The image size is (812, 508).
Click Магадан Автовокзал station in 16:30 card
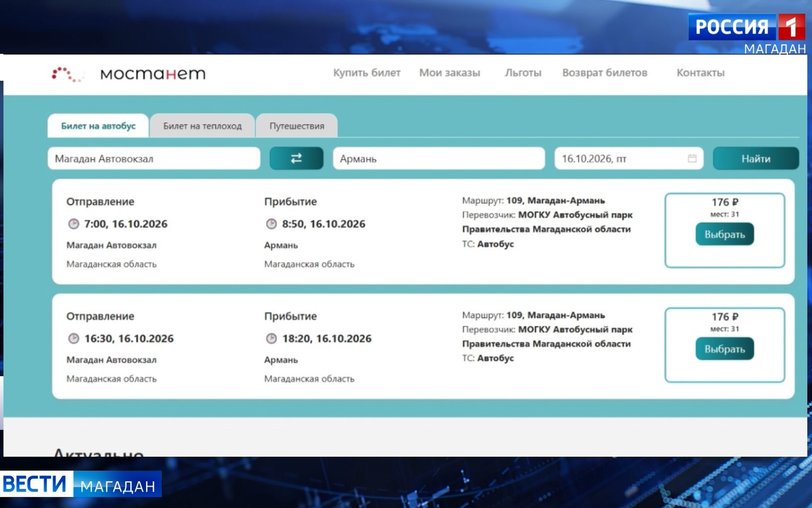111,360
